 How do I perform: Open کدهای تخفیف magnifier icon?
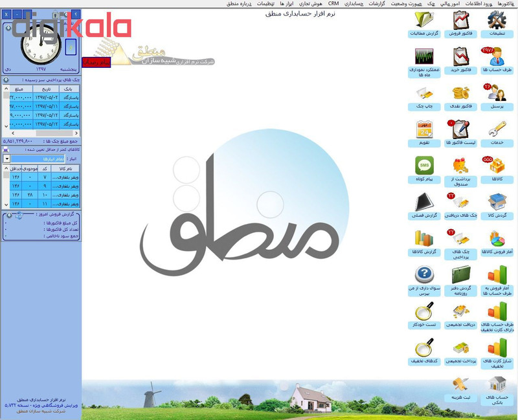tap(424, 348)
